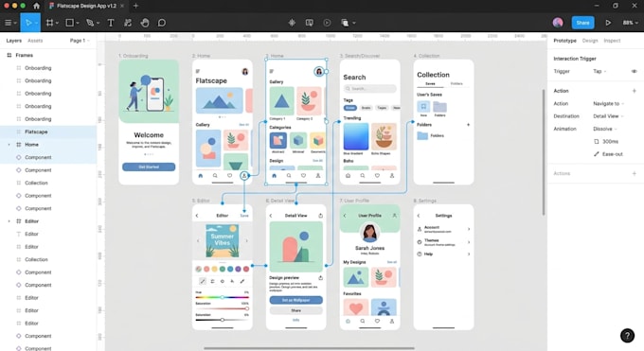Expand the Account chevron in Settings frame
This screenshot has height=351, width=644.
tap(469, 229)
